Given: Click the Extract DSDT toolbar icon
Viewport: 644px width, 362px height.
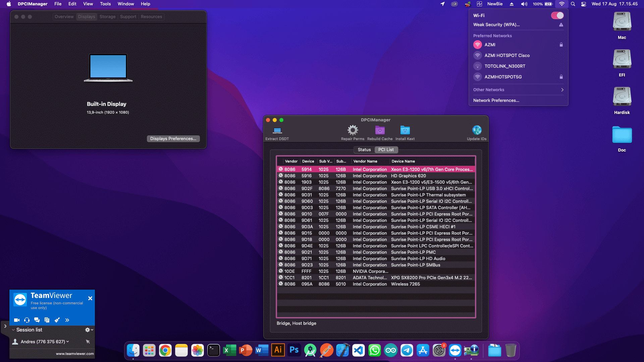Looking at the screenshot, I should [x=277, y=130].
